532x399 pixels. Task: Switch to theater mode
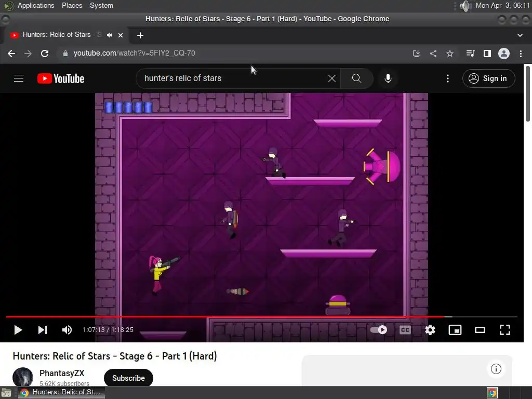pos(480,330)
